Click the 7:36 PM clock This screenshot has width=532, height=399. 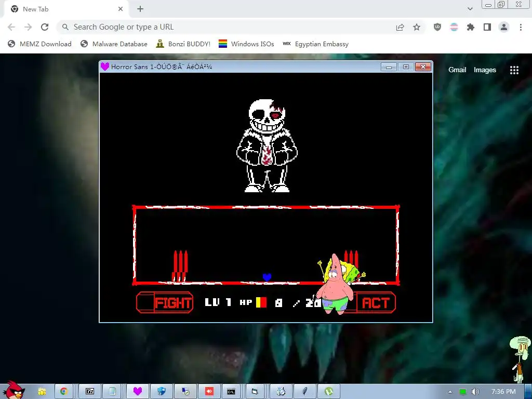[x=503, y=392]
